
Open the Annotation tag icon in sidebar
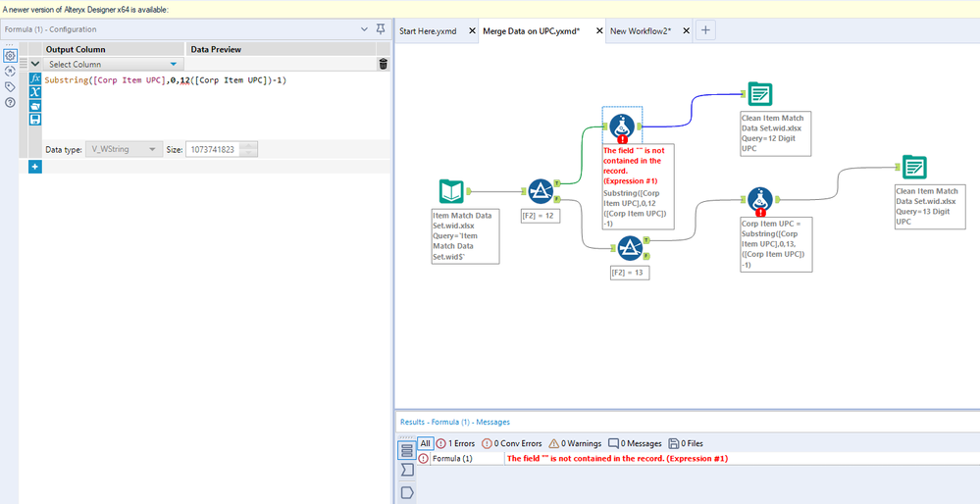(10, 87)
